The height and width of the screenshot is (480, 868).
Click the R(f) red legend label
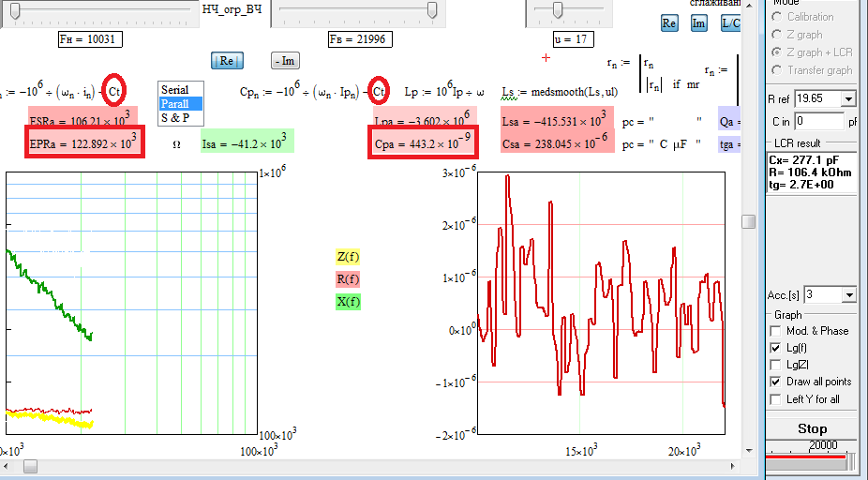348,279
